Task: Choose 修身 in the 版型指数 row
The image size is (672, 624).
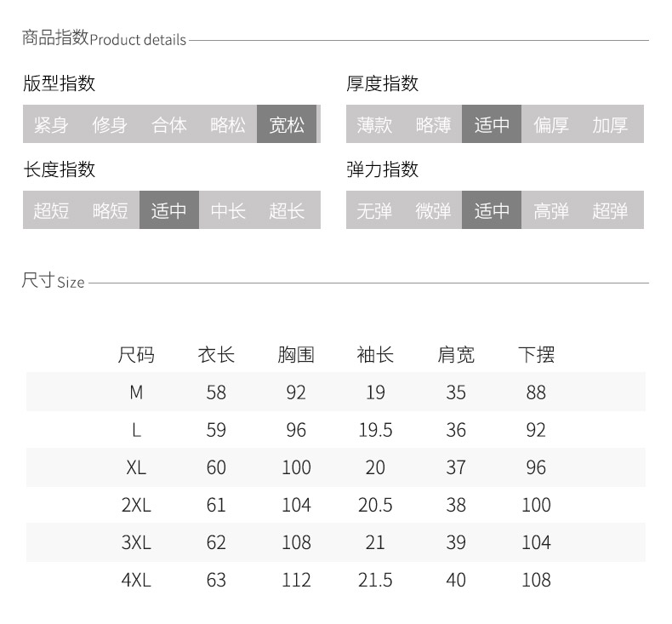Action: tap(110, 124)
